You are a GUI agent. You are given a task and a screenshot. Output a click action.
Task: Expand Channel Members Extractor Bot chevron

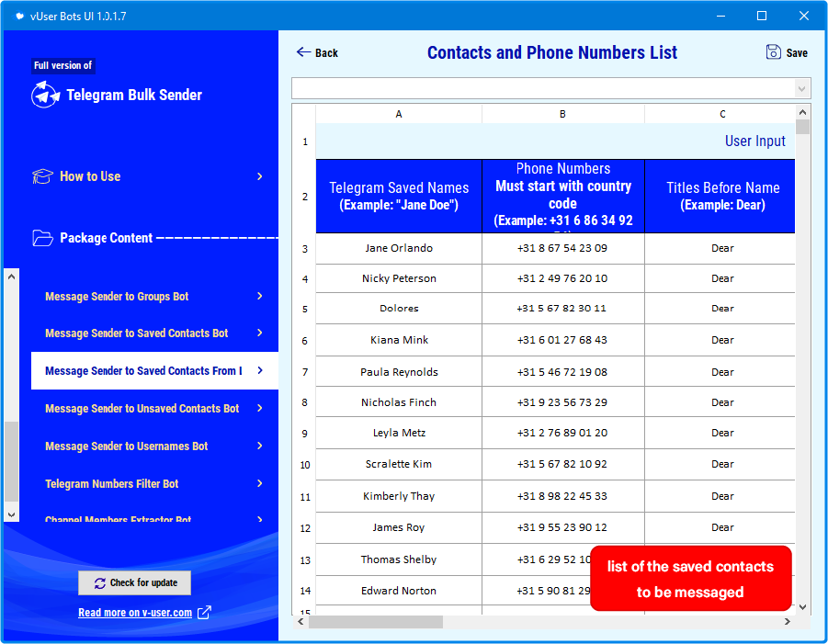coord(260,519)
